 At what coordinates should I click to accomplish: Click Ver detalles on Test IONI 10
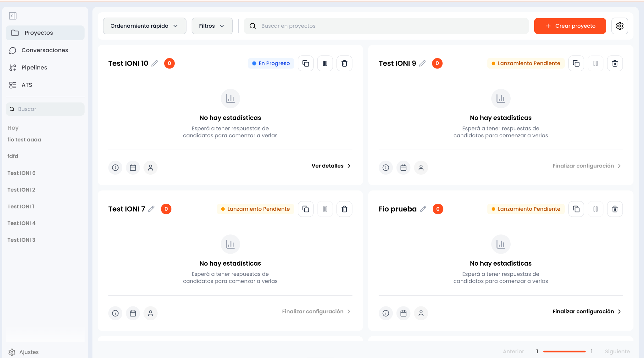click(331, 166)
